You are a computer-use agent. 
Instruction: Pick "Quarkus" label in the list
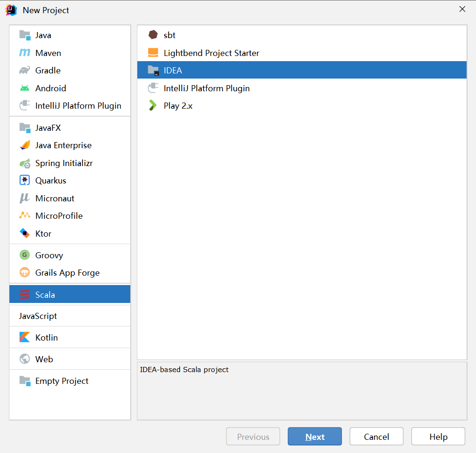click(51, 181)
